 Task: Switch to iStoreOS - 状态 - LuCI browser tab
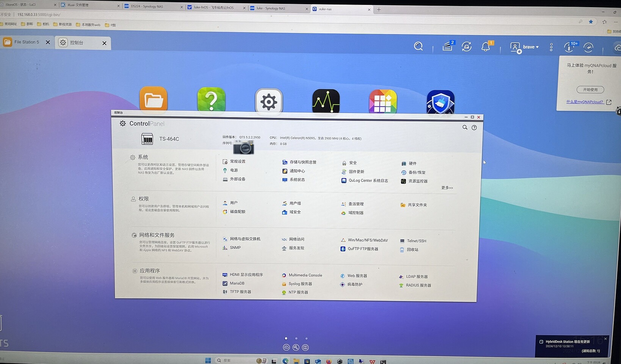20,5
